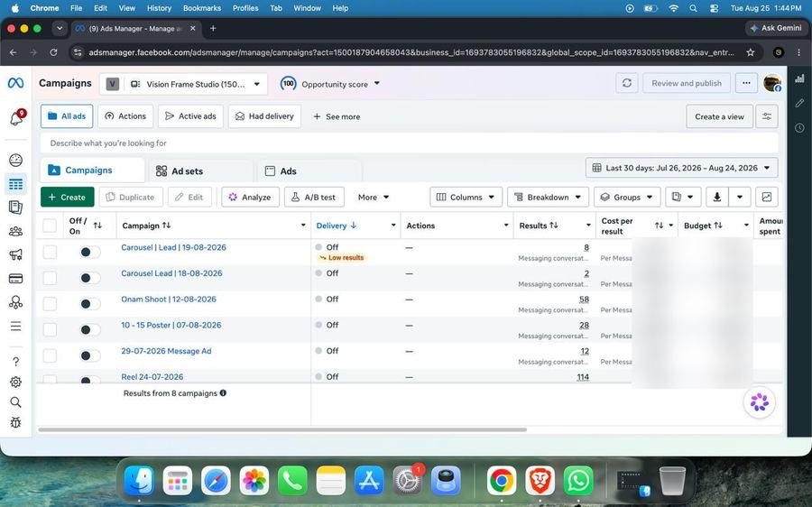
Task: Open megaphone advertising settings icon in sidebar
Action: point(15,254)
